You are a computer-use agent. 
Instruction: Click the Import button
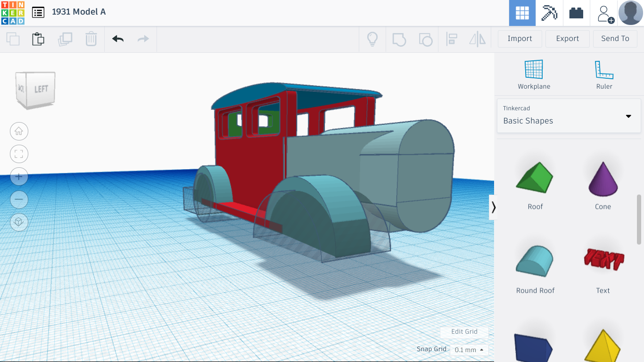tap(520, 39)
